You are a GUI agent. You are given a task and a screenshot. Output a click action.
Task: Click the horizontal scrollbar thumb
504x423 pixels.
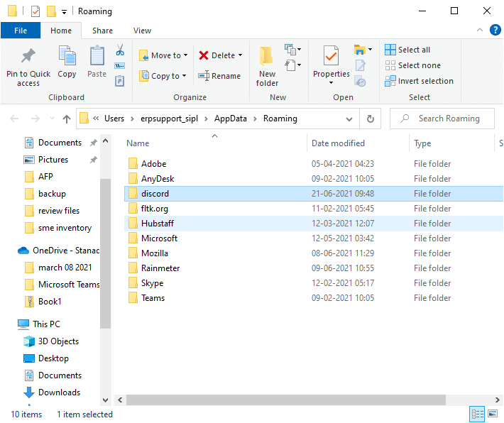pos(286,400)
